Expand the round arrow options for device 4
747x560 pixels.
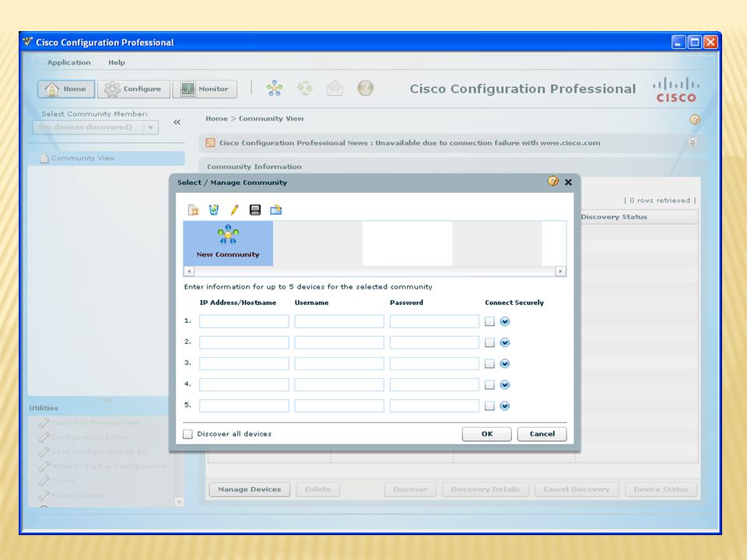coord(505,385)
